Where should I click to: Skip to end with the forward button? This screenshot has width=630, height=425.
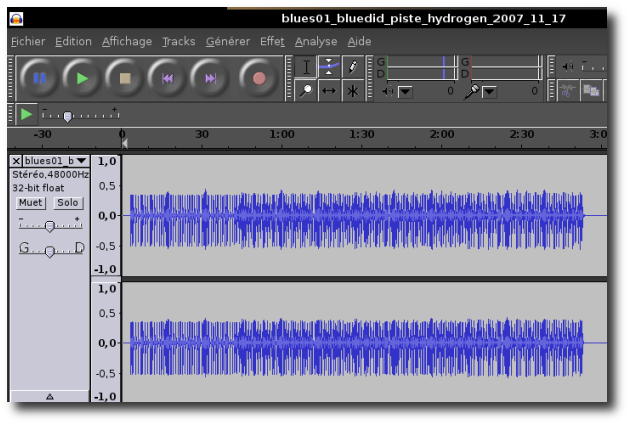click(210, 78)
